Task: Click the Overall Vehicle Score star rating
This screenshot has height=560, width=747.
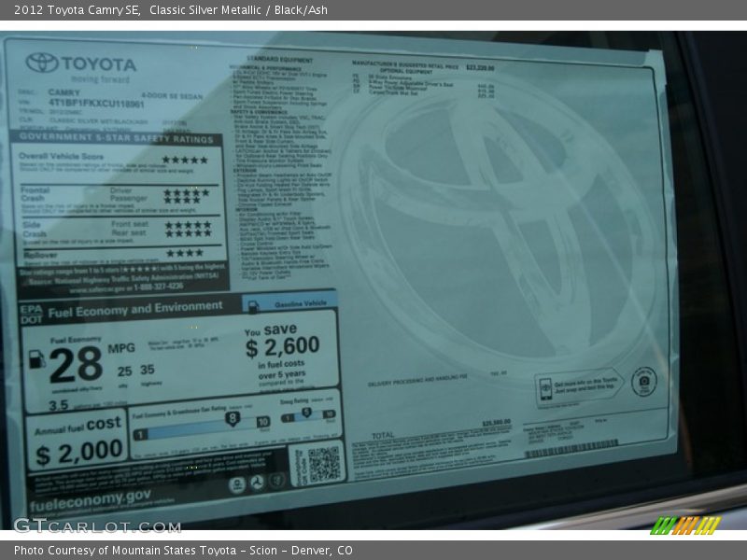Action: (184, 160)
